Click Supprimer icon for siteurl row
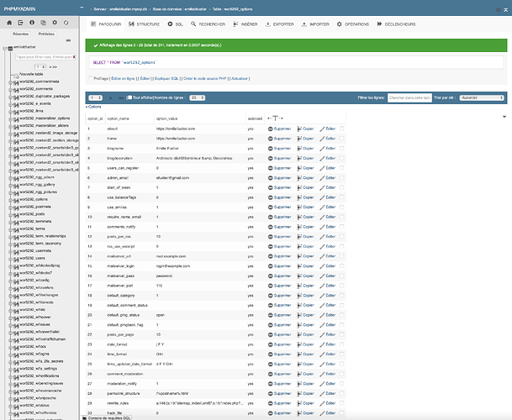The image size is (512, 420). click(x=271, y=129)
